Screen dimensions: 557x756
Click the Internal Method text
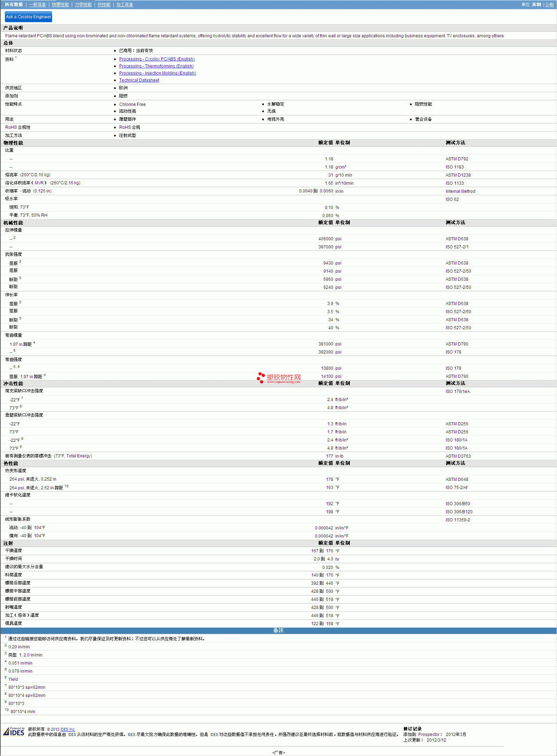(460, 191)
